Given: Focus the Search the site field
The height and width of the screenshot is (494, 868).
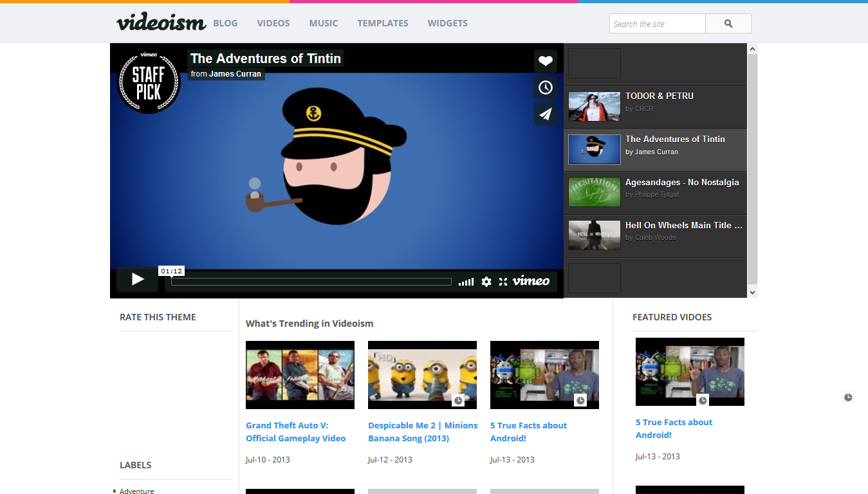Looking at the screenshot, I should [658, 24].
